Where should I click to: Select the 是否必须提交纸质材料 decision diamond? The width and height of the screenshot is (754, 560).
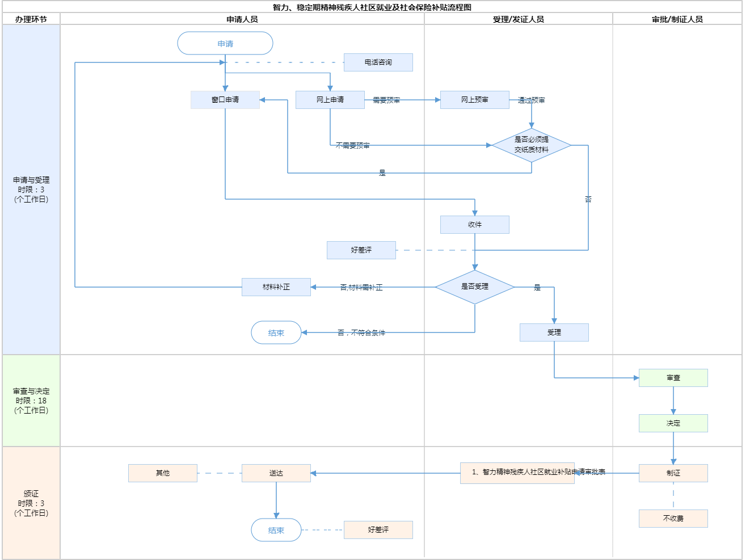coord(532,145)
